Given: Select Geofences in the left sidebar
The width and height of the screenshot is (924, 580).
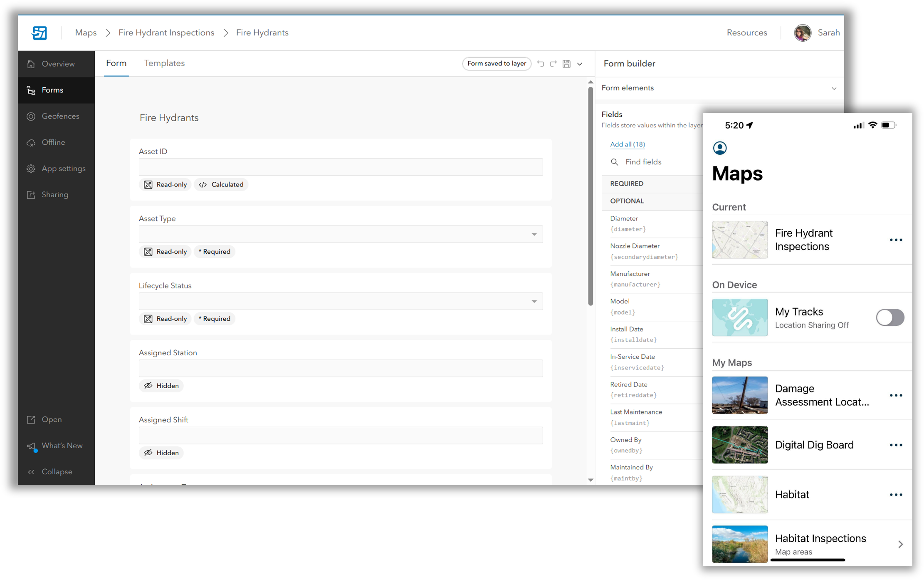Looking at the screenshot, I should (60, 116).
